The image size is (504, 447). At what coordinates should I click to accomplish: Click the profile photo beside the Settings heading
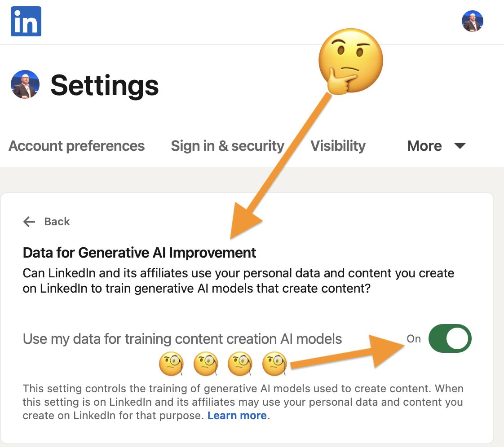click(25, 84)
